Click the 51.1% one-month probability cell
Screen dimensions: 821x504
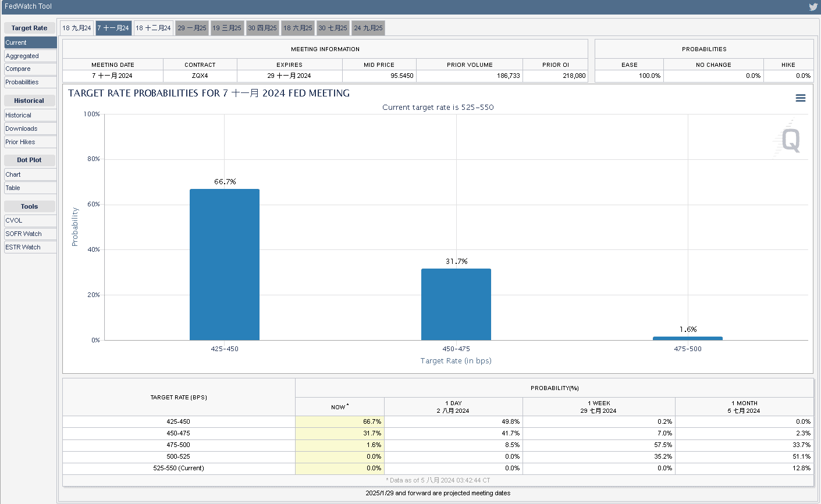(744, 456)
